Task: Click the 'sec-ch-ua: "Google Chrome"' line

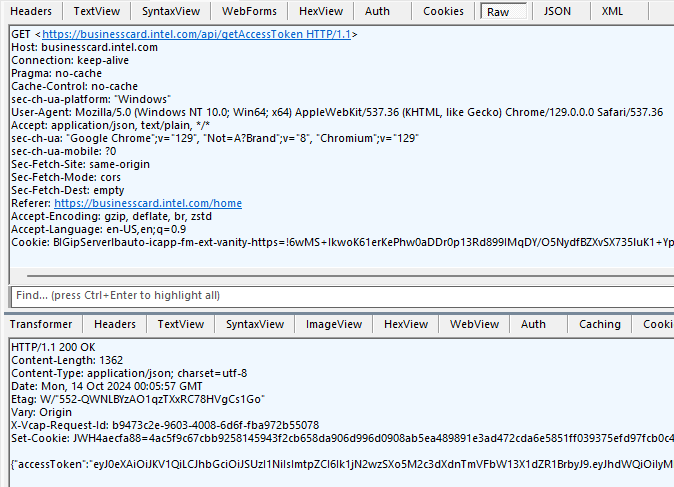Action: pyautogui.click(x=215, y=138)
